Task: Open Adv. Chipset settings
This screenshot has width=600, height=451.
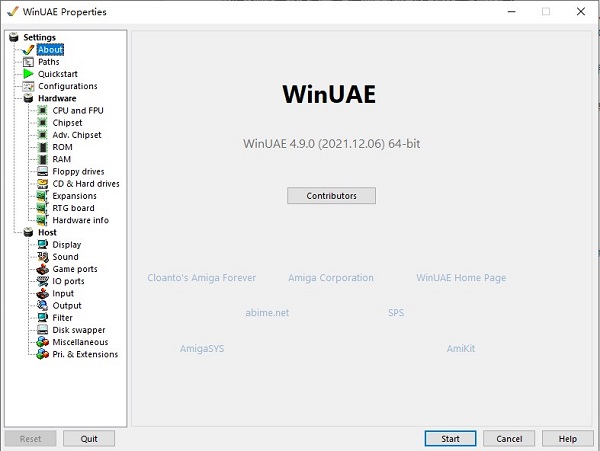Action: click(x=77, y=135)
